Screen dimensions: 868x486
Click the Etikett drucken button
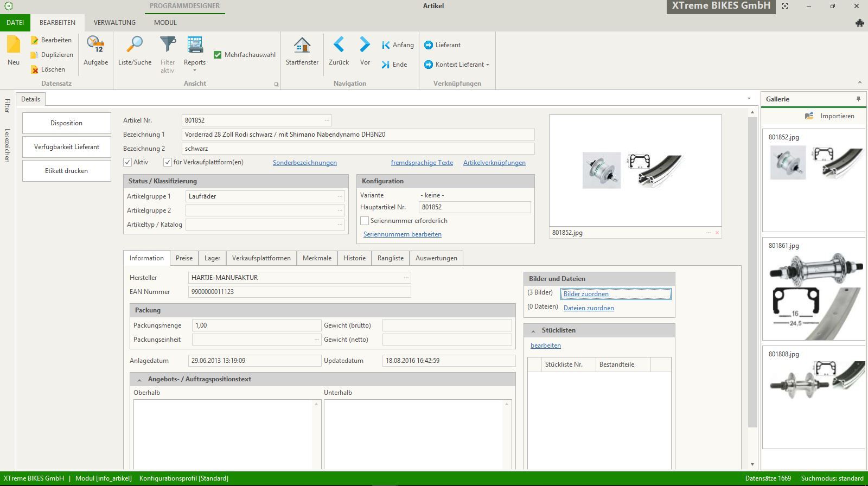[66, 171]
